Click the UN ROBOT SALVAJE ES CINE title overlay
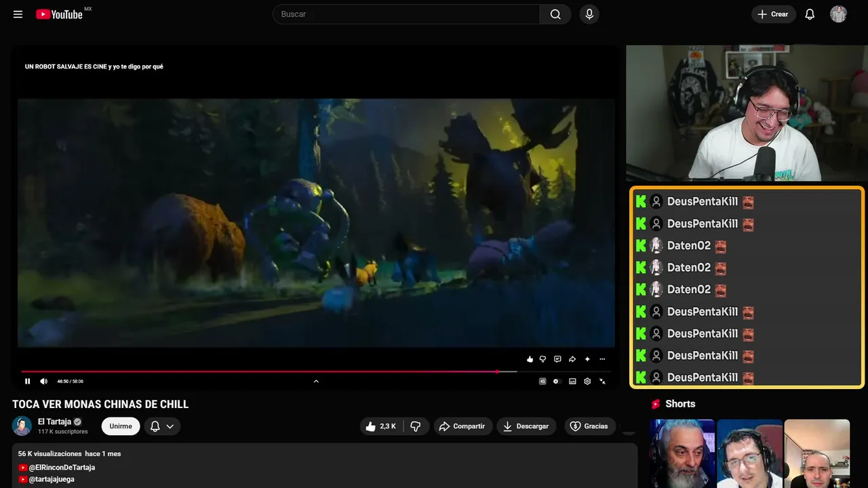The image size is (868, 488). [x=94, y=66]
